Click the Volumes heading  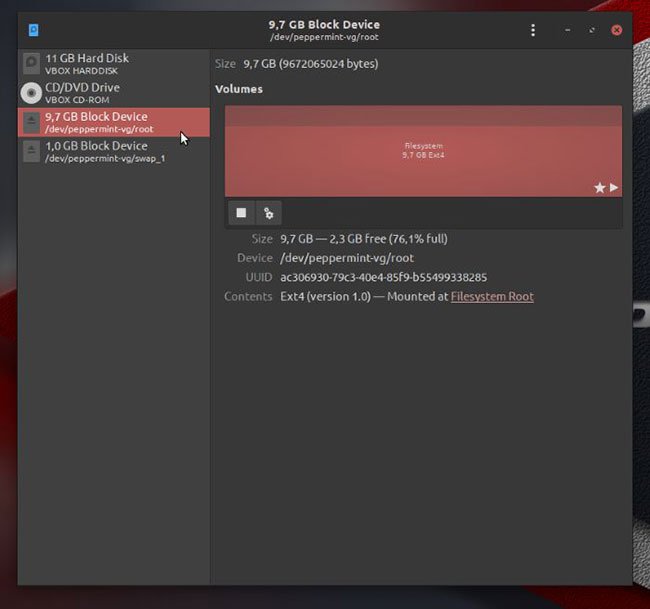239,89
